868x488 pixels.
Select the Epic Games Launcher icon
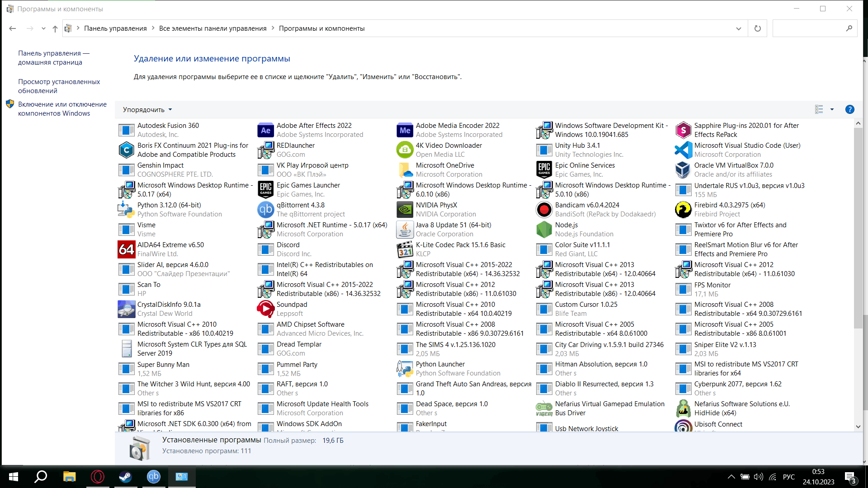click(x=266, y=190)
